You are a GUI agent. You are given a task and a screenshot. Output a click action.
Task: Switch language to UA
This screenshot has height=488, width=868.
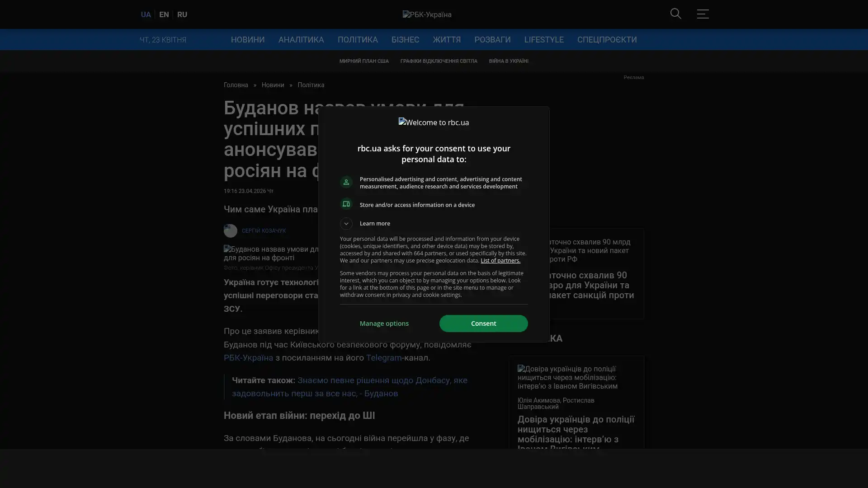pyautogui.click(x=146, y=14)
